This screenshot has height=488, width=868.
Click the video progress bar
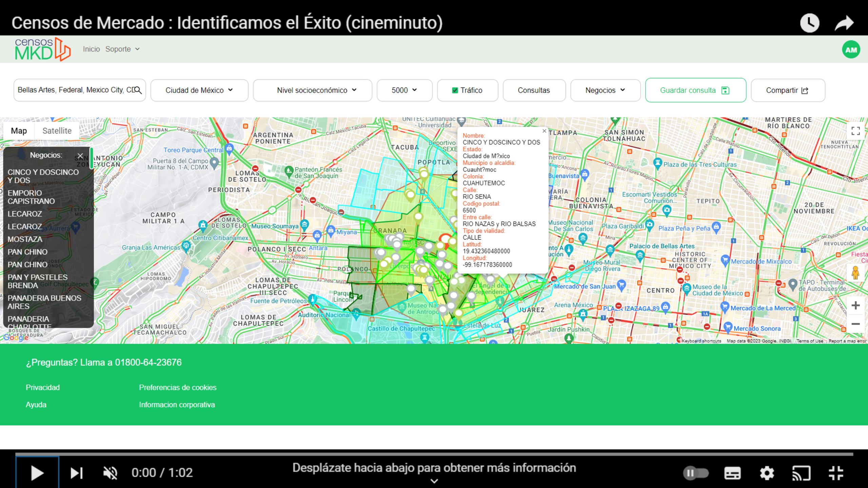[x=434, y=454]
